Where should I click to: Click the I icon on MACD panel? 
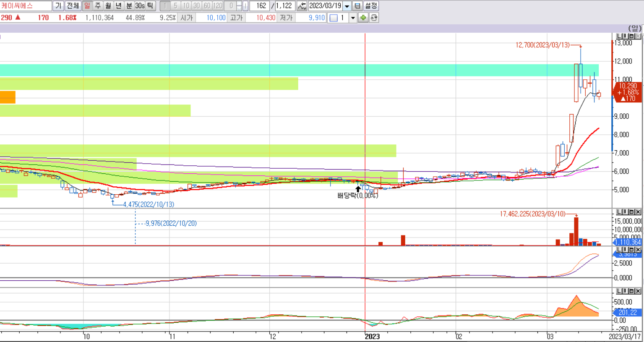625,250
